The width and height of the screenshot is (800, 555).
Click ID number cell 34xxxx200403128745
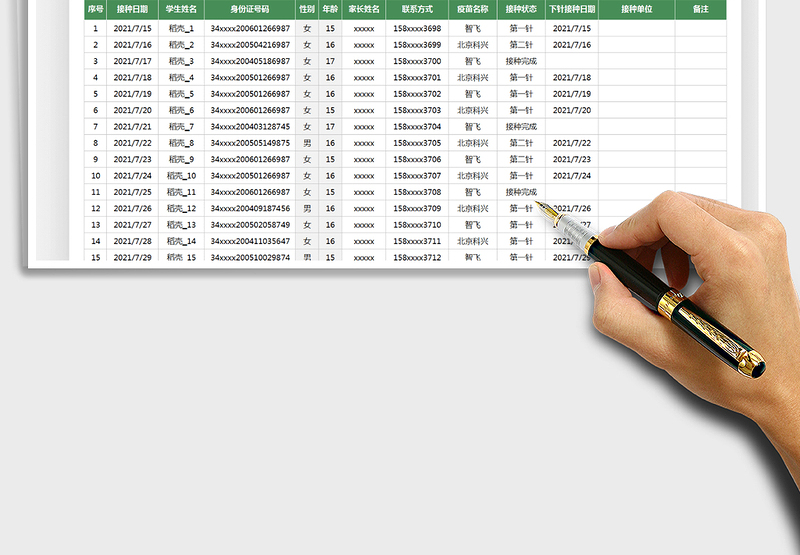[250, 127]
